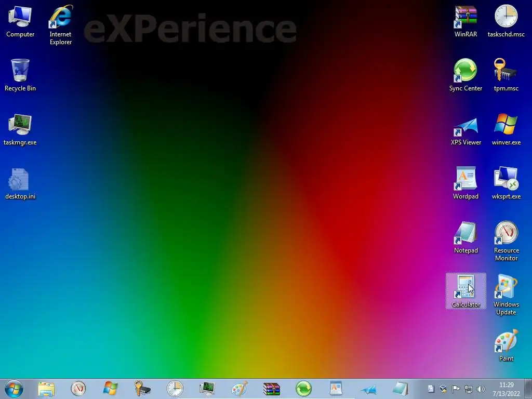Select the Windows Update desktop shortcut

click(506, 295)
